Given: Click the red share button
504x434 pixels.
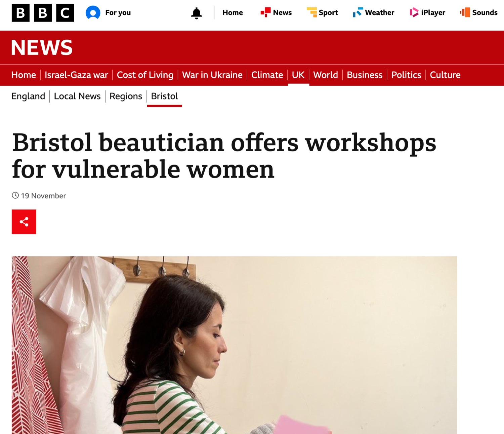Looking at the screenshot, I should pyautogui.click(x=24, y=222).
